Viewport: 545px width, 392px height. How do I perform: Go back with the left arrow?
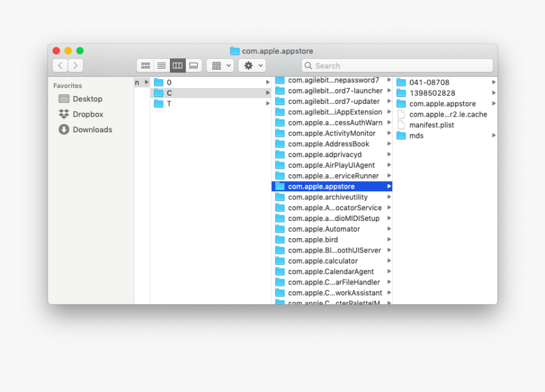coord(60,66)
